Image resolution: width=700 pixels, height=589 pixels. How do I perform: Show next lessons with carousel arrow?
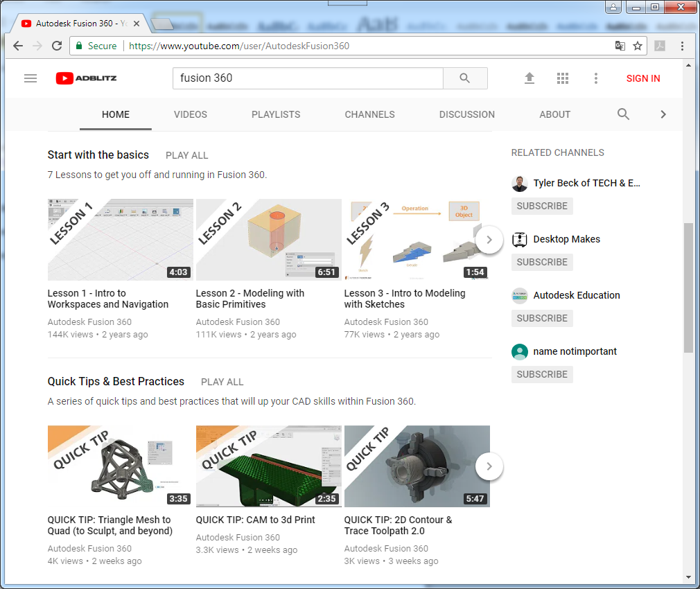point(489,240)
